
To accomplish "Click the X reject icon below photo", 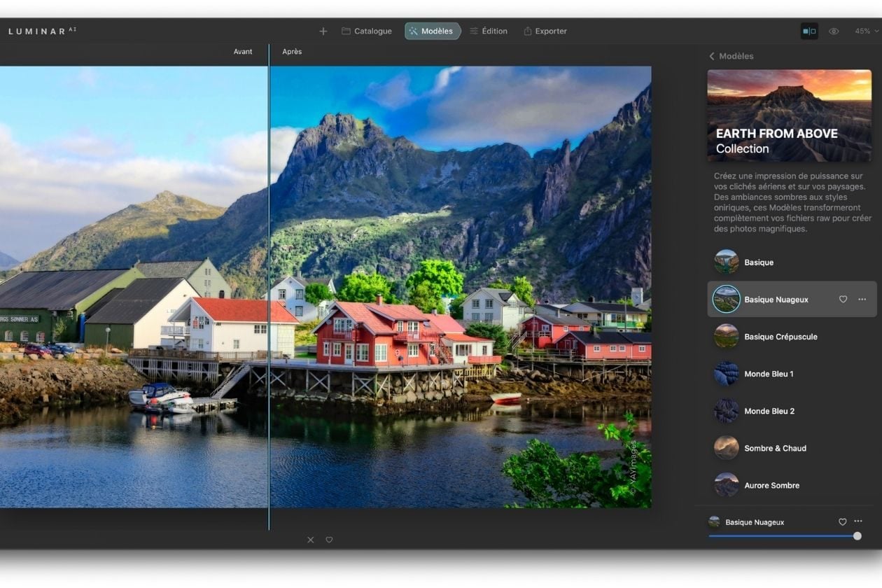I will coord(311,540).
